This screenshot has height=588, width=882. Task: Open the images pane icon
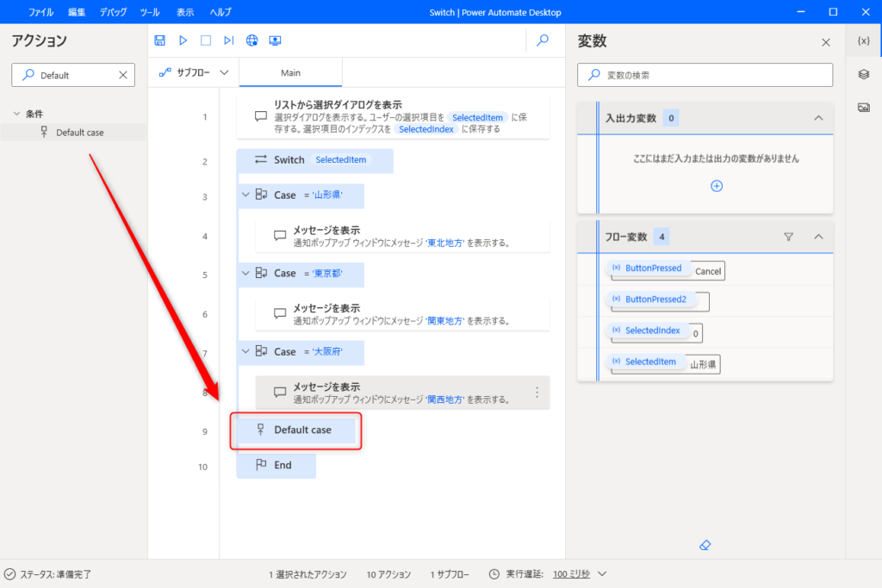pos(863,108)
